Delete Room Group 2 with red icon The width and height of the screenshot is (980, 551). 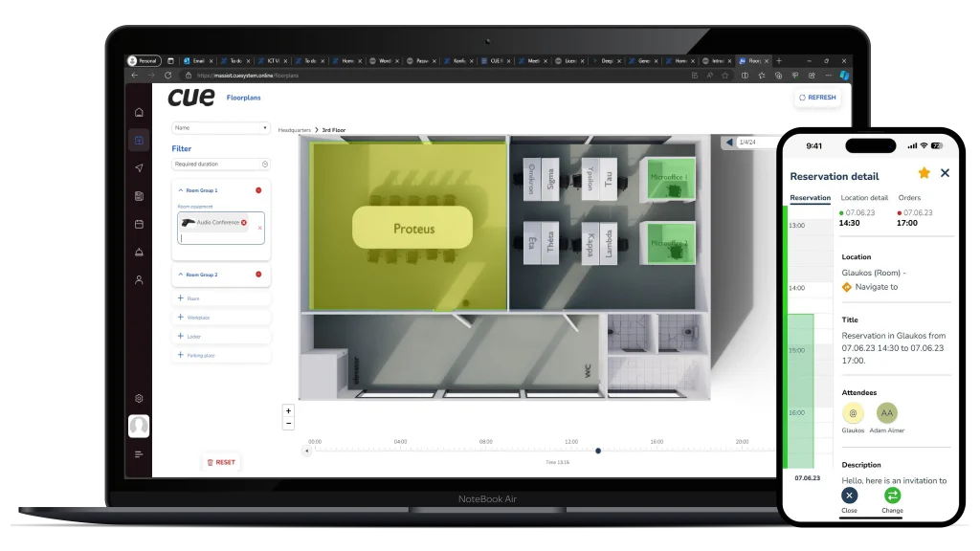tap(258, 275)
